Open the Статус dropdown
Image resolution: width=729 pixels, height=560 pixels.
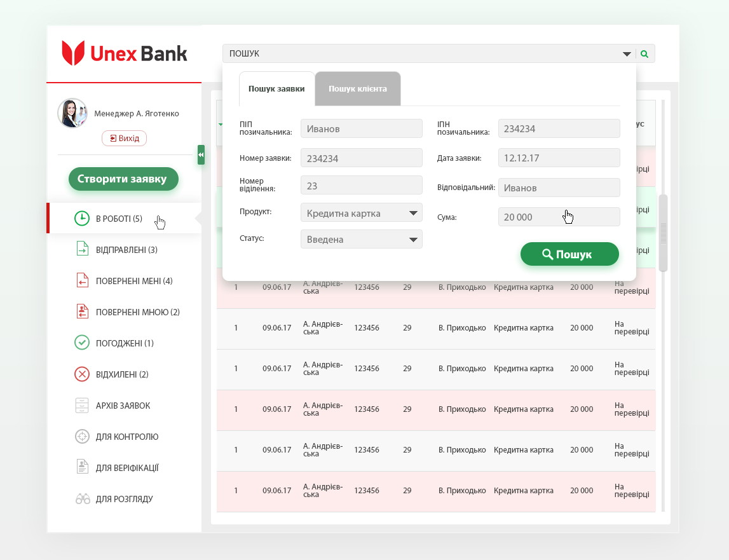click(x=413, y=240)
